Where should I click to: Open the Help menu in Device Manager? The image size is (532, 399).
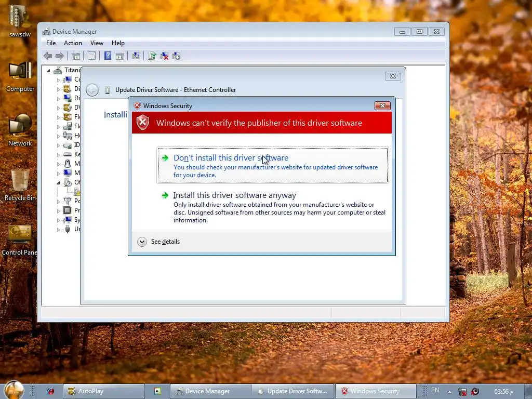(118, 43)
